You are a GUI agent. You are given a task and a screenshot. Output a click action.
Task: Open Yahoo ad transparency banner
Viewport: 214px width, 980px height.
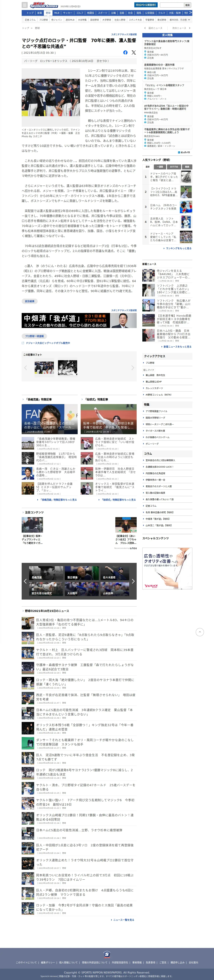167,568
